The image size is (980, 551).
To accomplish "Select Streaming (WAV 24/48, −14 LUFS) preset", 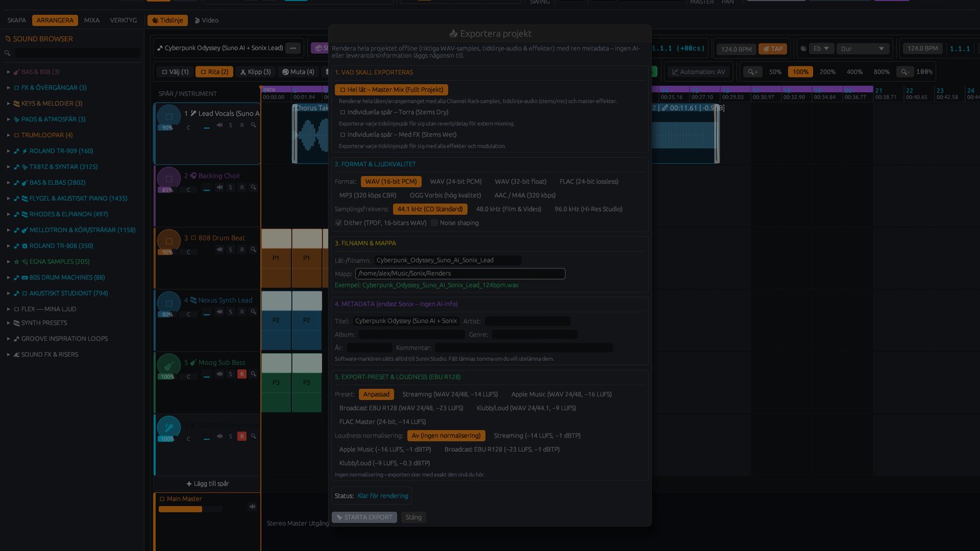I will (450, 394).
